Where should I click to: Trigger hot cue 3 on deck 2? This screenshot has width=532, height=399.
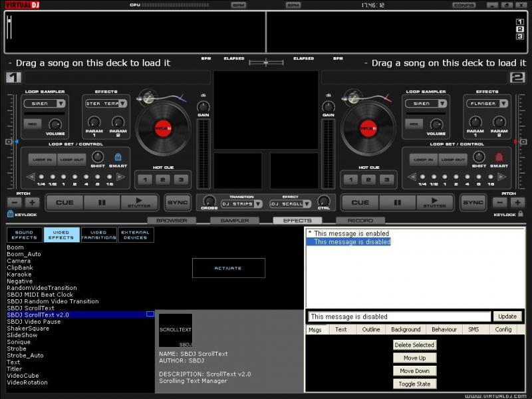tap(387, 180)
